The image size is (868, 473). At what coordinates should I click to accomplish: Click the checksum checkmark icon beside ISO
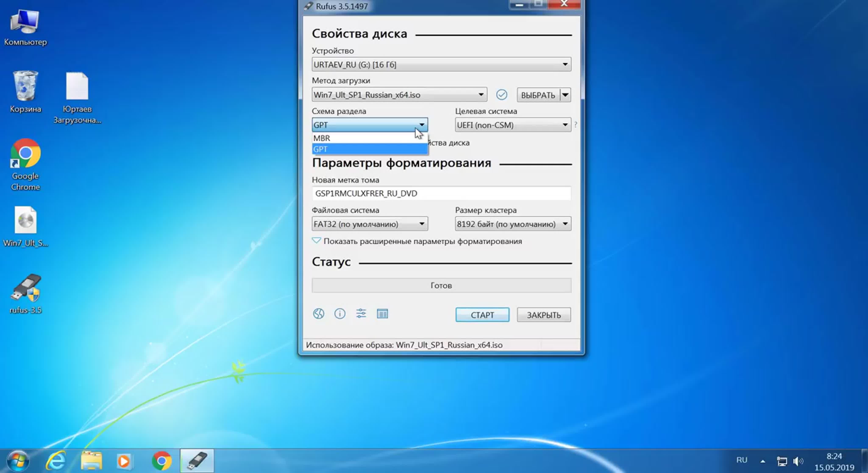pos(501,95)
